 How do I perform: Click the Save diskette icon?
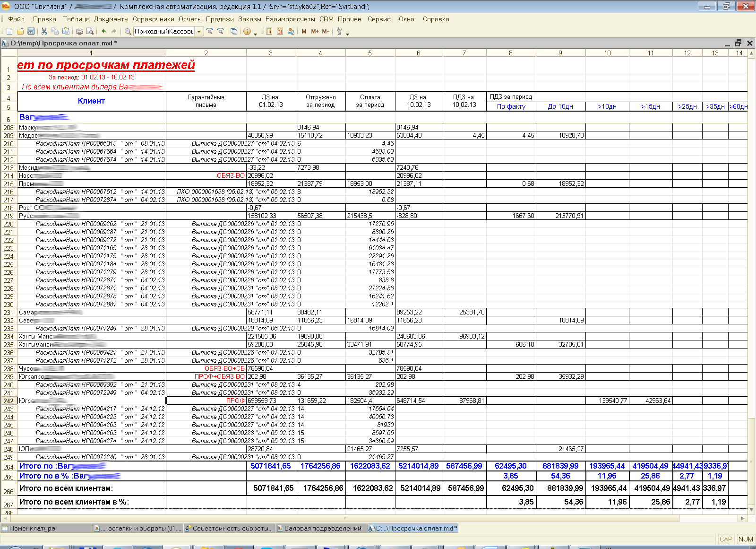tap(31, 31)
